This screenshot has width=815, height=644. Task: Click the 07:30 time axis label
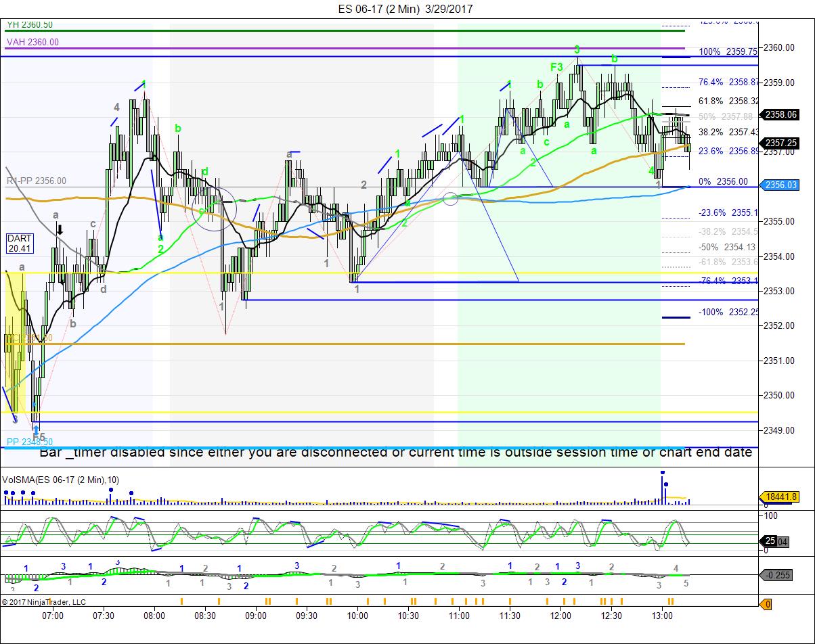point(104,615)
